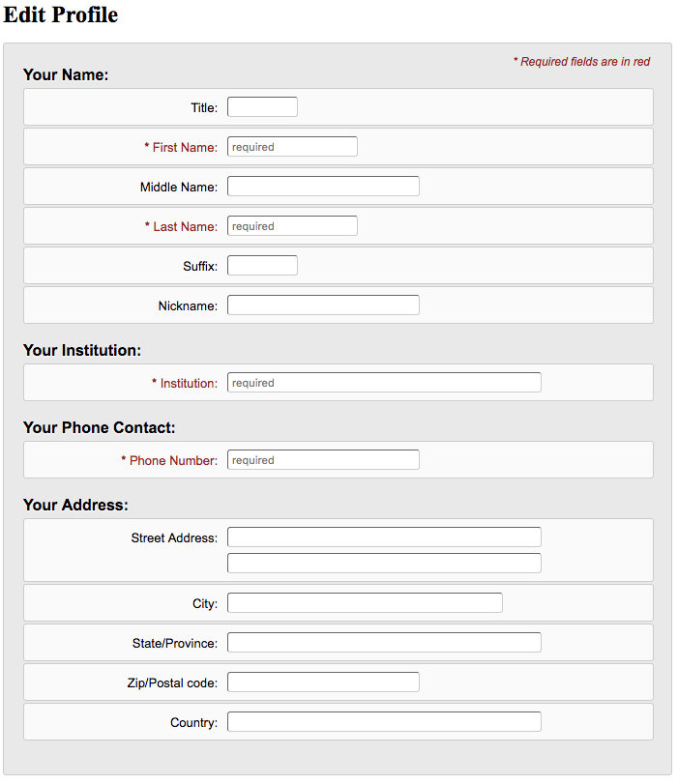
Task: Click the State/Province text box
Action: coord(384,643)
